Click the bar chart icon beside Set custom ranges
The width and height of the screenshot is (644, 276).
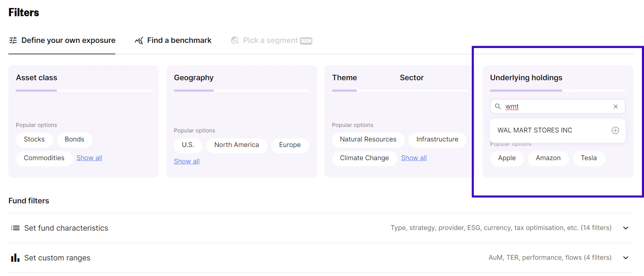pos(15,258)
